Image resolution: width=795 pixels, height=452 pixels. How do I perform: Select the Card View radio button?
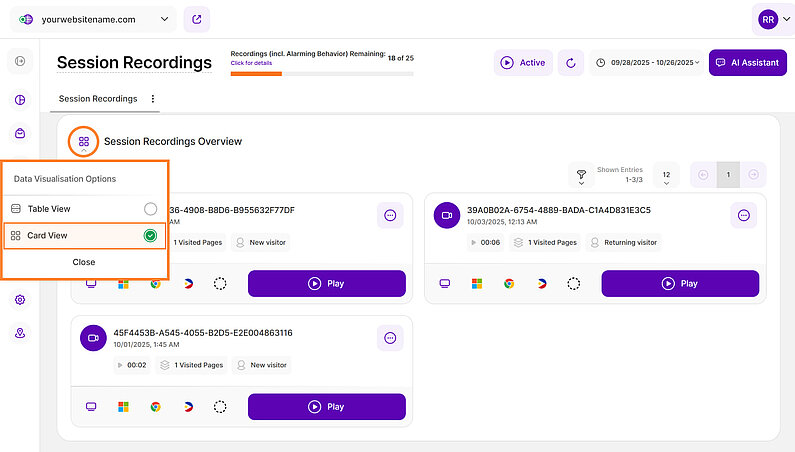click(150, 236)
